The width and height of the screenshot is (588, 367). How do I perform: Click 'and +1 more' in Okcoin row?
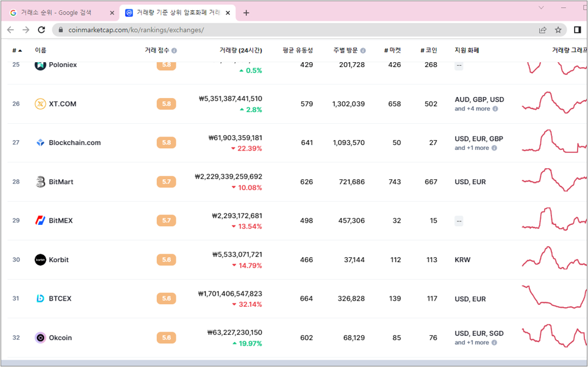471,343
